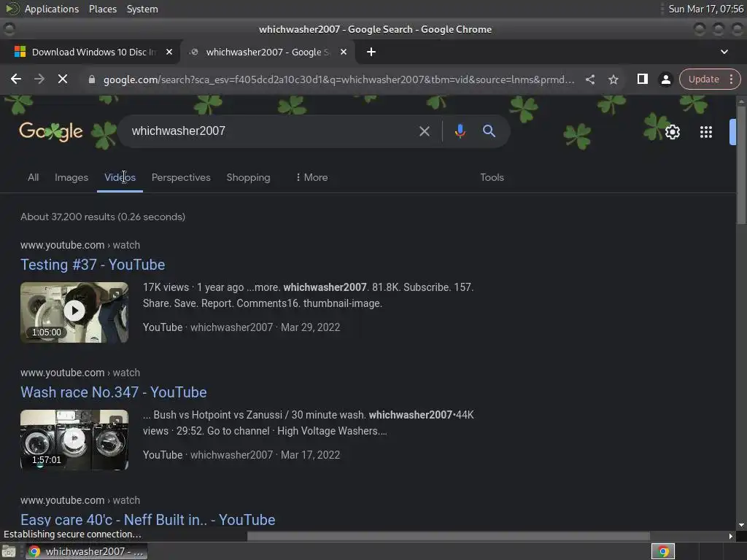The width and height of the screenshot is (747, 560).
Task: Click the clock showing Sun Mar 17
Action: [705, 9]
